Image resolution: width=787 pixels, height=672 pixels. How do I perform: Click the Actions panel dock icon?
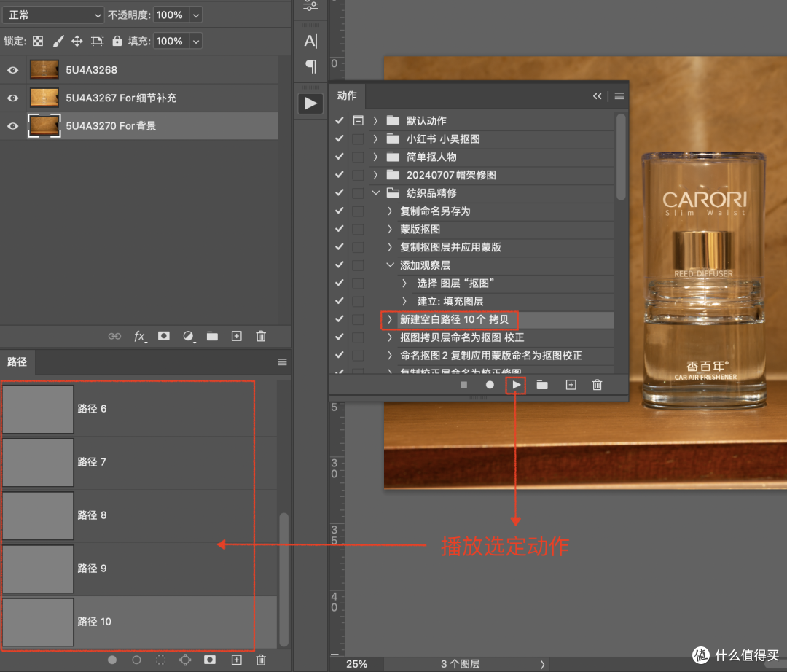point(310,104)
